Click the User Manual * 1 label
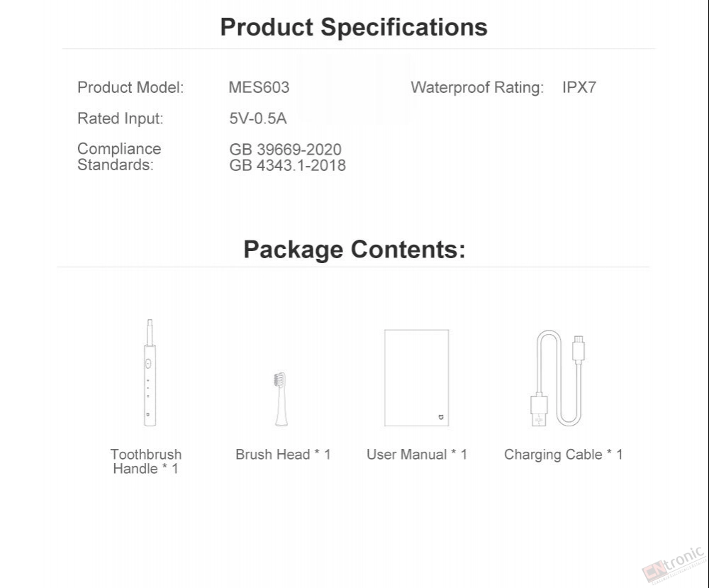709x588 pixels. click(x=416, y=454)
